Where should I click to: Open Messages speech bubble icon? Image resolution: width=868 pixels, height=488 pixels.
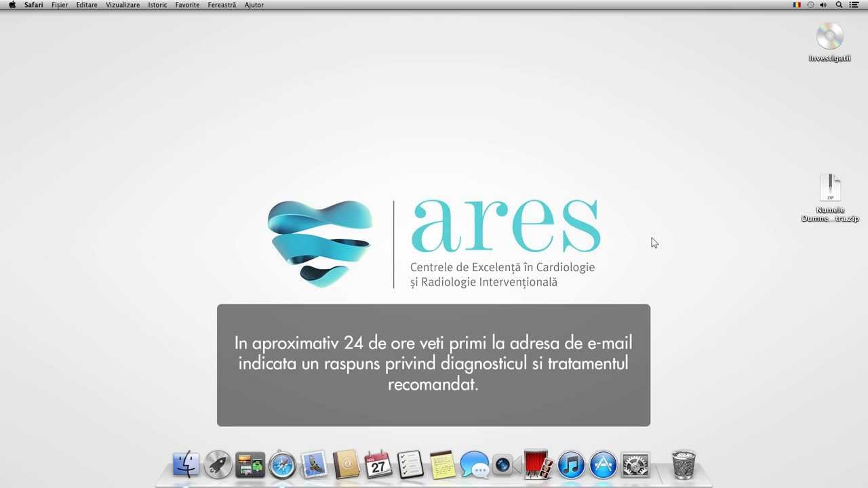tap(474, 465)
